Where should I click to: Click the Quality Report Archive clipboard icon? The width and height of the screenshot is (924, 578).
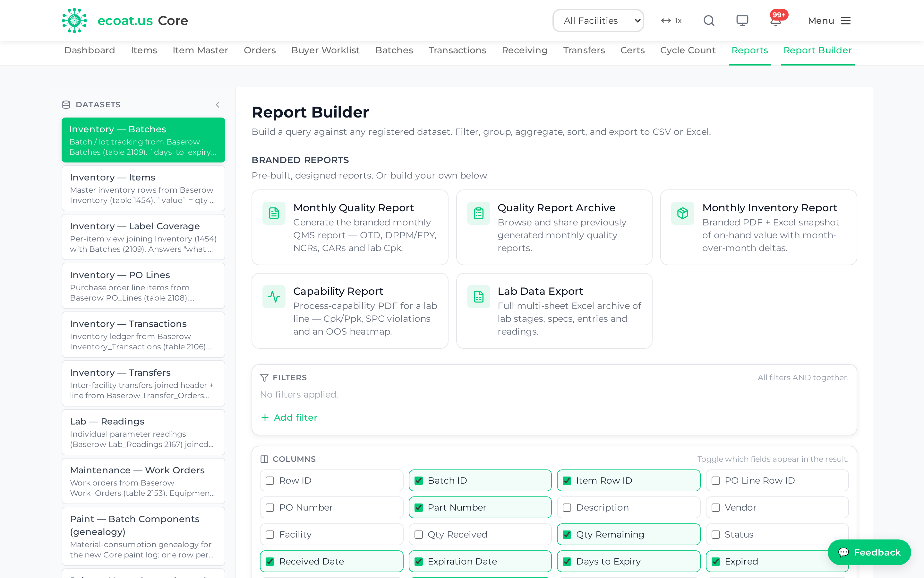click(478, 213)
